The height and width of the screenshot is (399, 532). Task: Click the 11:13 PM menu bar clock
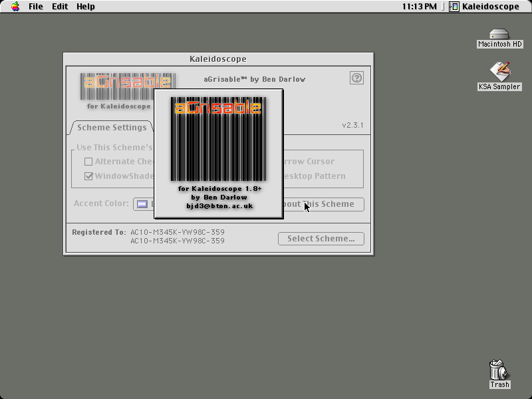tap(420, 7)
